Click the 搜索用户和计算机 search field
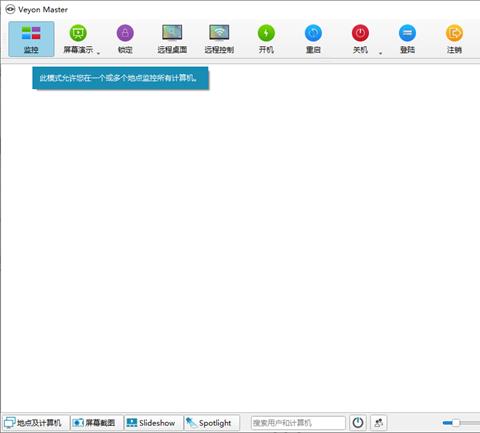 pos(298,423)
